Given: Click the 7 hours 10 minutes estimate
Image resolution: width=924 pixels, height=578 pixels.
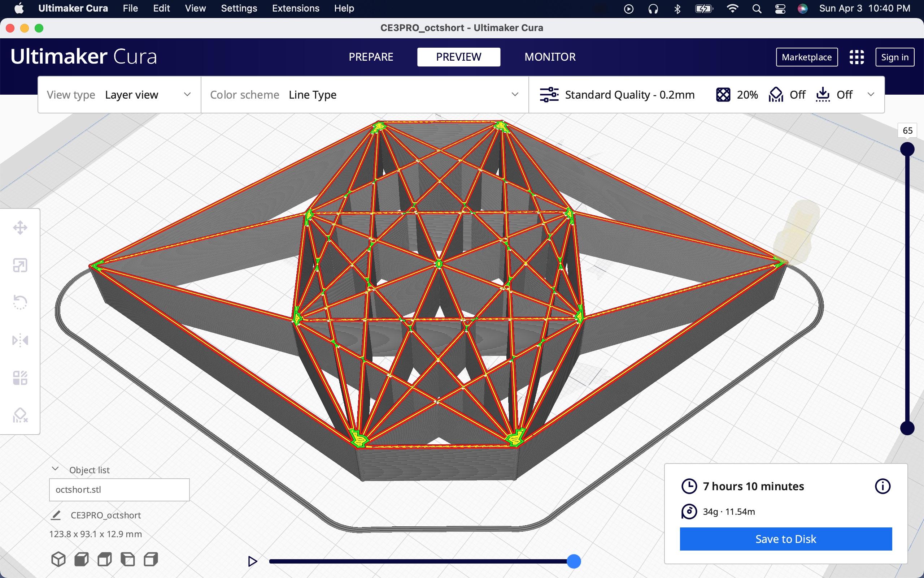Looking at the screenshot, I should click(x=753, y=486).
